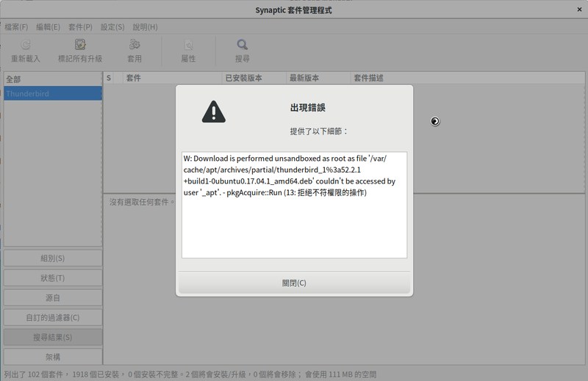Open the 套件(P) menu
This screenshot has height=381, width=588.
tap(80, 27)
